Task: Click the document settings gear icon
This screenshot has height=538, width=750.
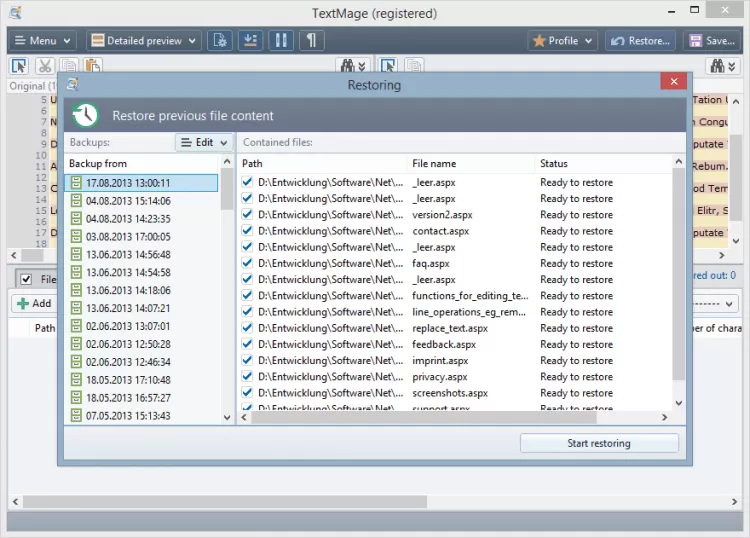Action: click(x=220, y=41)
